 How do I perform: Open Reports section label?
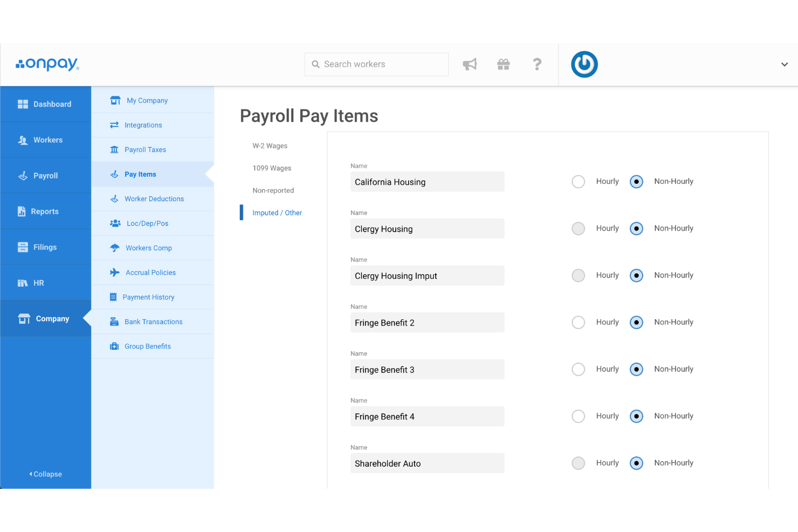45,211
